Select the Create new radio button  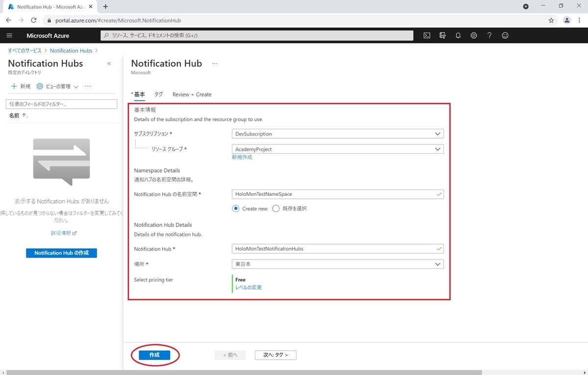[x=236, y=208]
